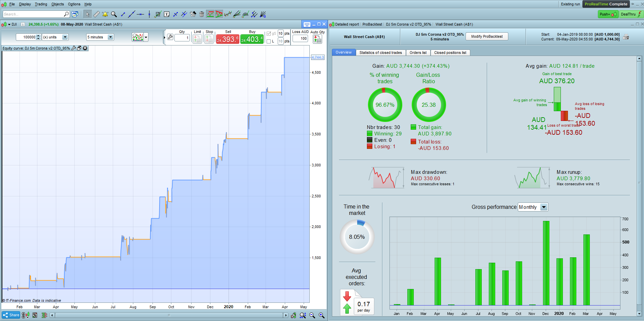Detach the equity curve panel
The height and width of the screenshot is (321, 644).
(79, 48)
